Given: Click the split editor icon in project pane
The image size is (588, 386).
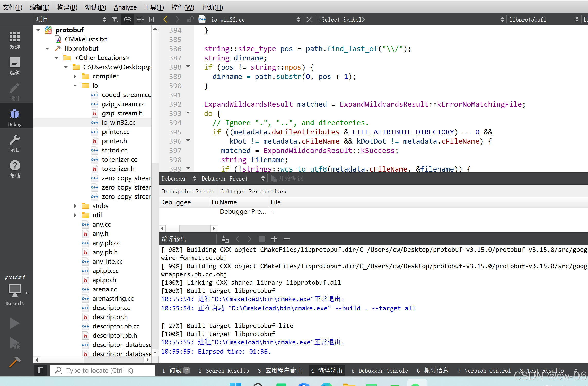Looking at the screenshot, I should coord(140,20).
